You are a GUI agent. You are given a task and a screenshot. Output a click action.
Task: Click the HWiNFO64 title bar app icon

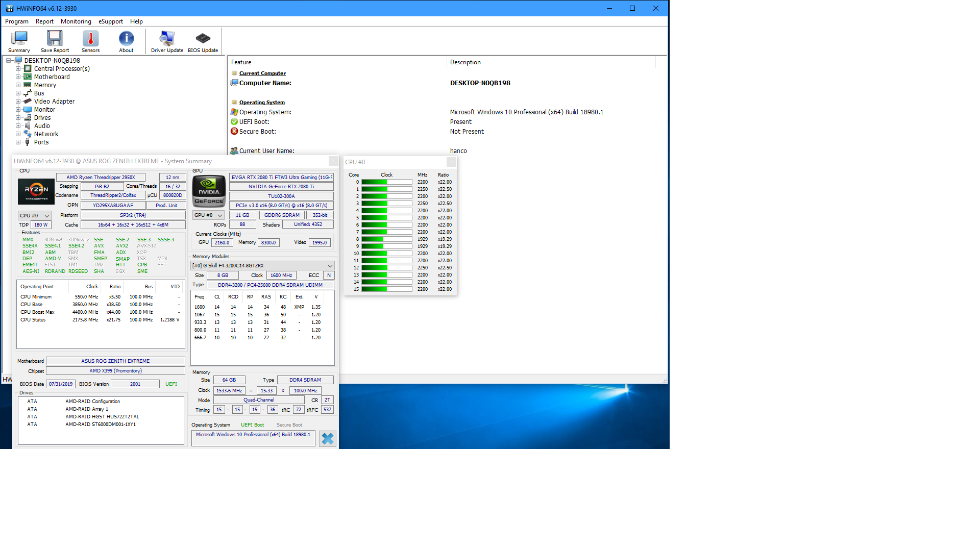click(x=9, y=8)
